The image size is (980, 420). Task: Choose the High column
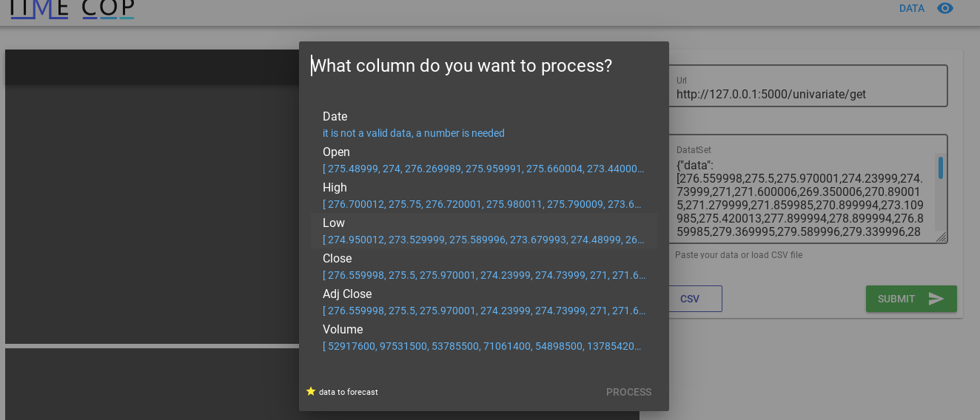point(335,188)
